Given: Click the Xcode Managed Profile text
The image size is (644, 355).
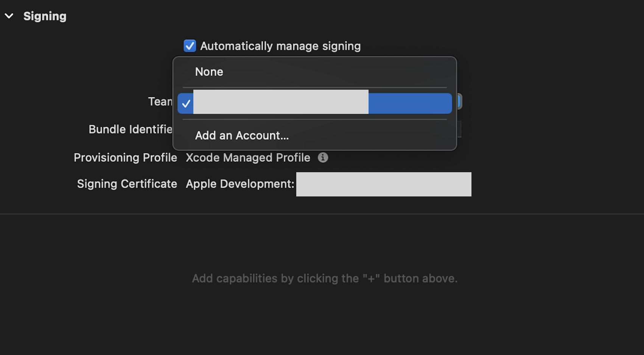Looking at the screenshot, I should [248, 157].
